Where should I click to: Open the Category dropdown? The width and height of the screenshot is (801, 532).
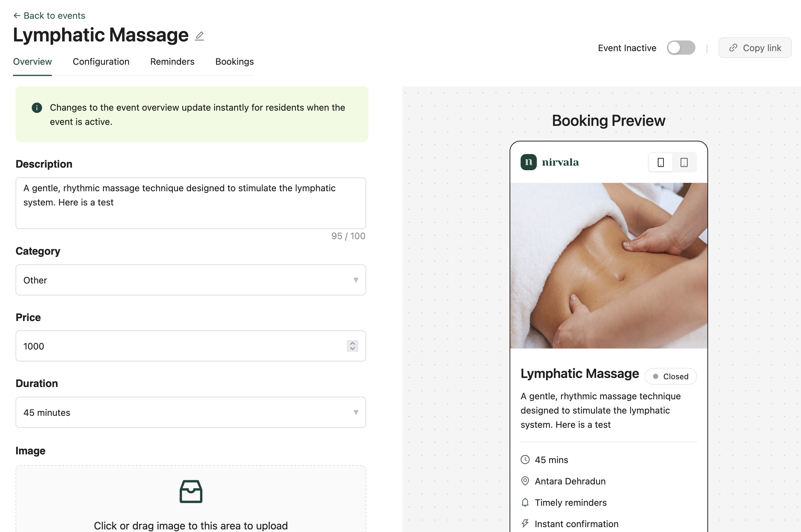tap(190, 280)
